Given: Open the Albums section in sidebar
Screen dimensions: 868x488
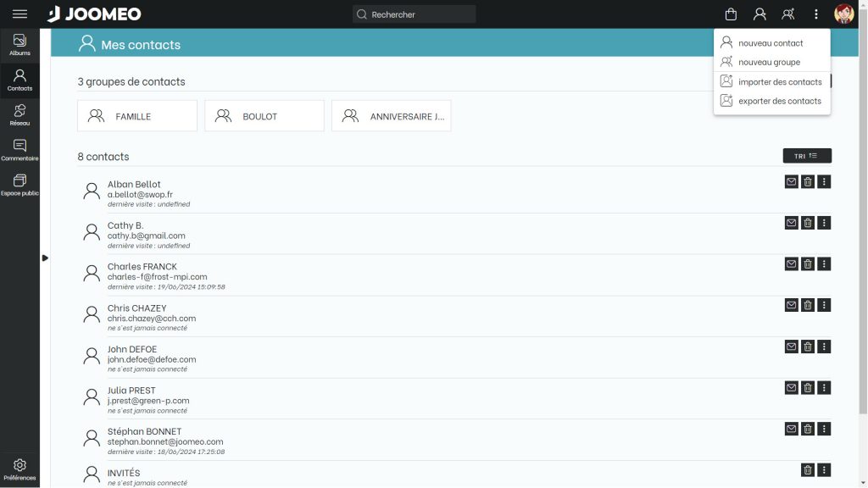Looking at the screenshot, I should [x=19, y=45].
